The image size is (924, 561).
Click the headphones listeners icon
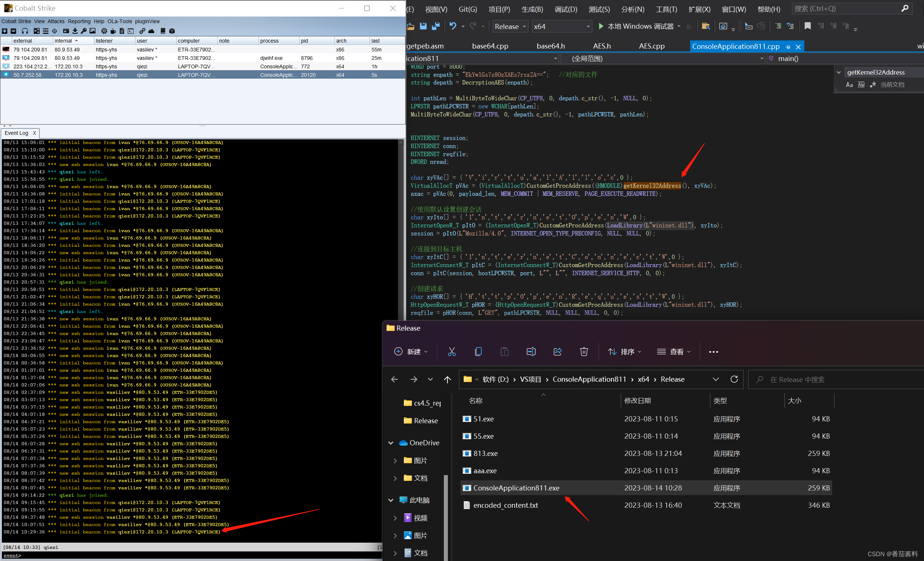(25, 31)
